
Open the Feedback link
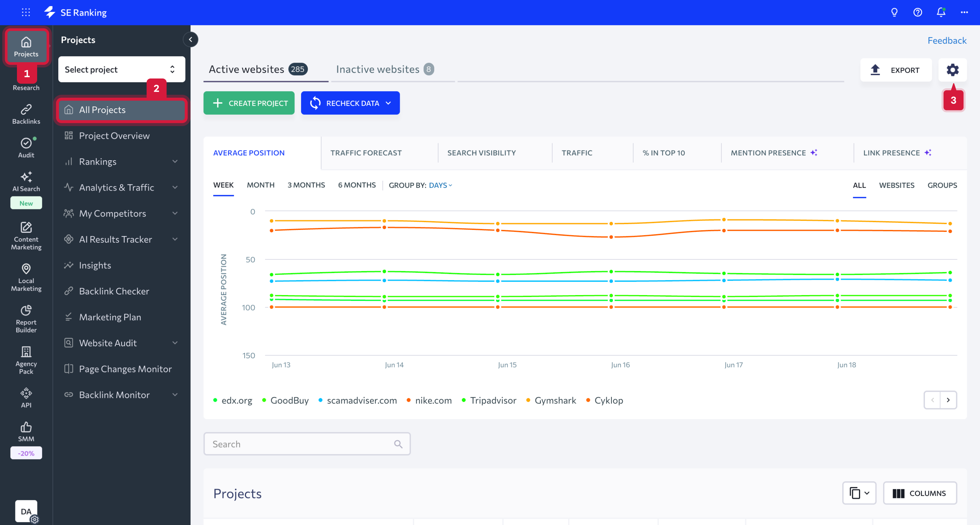click(x=947, y=40)
